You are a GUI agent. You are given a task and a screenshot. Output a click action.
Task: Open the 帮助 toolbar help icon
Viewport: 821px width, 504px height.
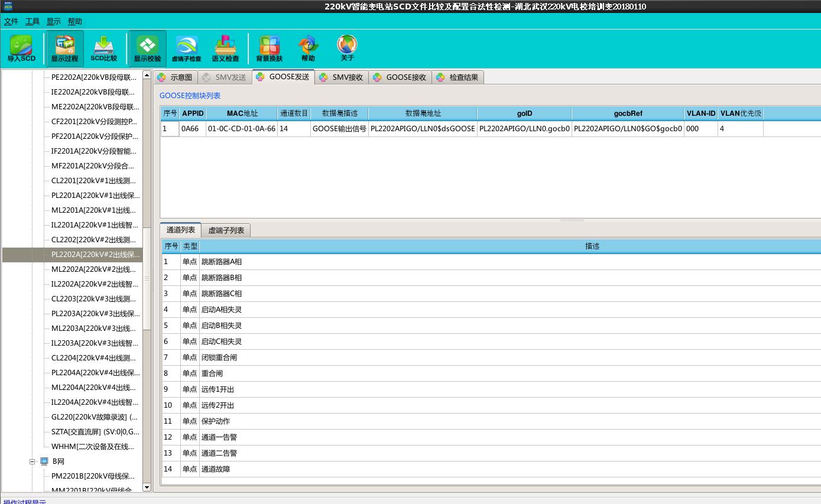308,48
